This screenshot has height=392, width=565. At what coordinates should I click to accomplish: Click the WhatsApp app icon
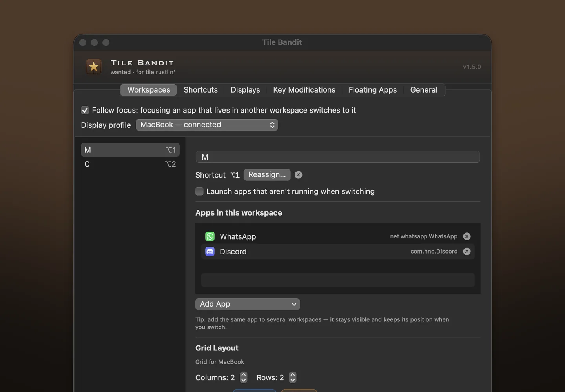210,236
